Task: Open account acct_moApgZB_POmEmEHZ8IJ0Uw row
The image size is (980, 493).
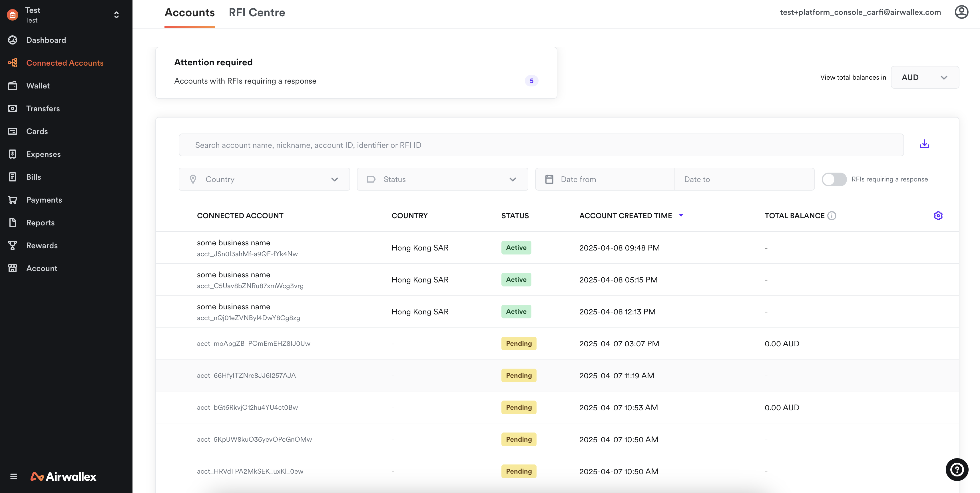Action: click(253, 344)
